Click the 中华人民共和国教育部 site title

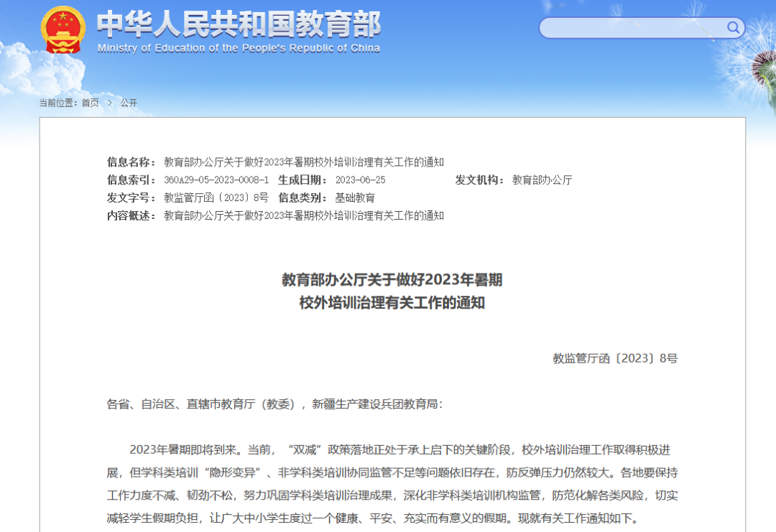[x=239, y=24]
